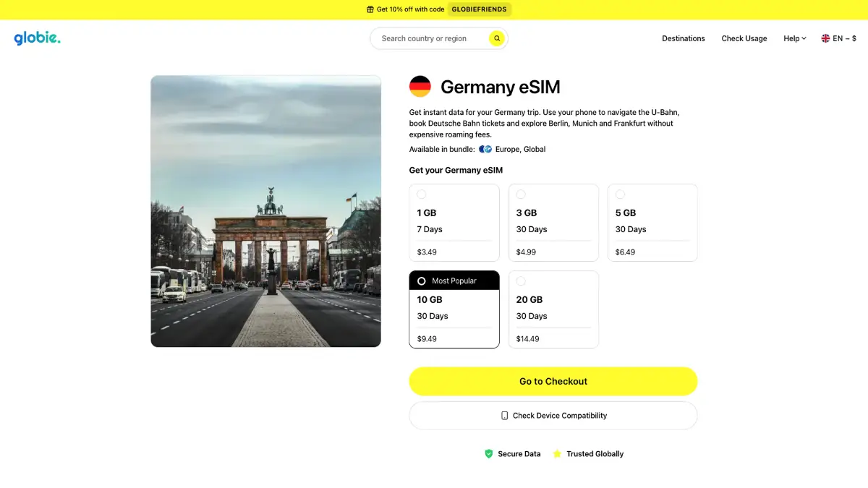Click the Brandenburg Gate photo
Viewport: 868px width, 488px height.
pos(265,211)
